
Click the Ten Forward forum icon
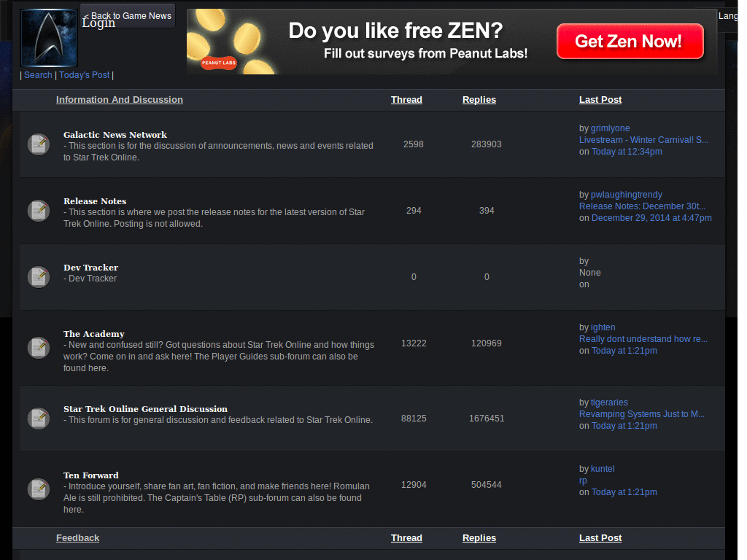38,489
